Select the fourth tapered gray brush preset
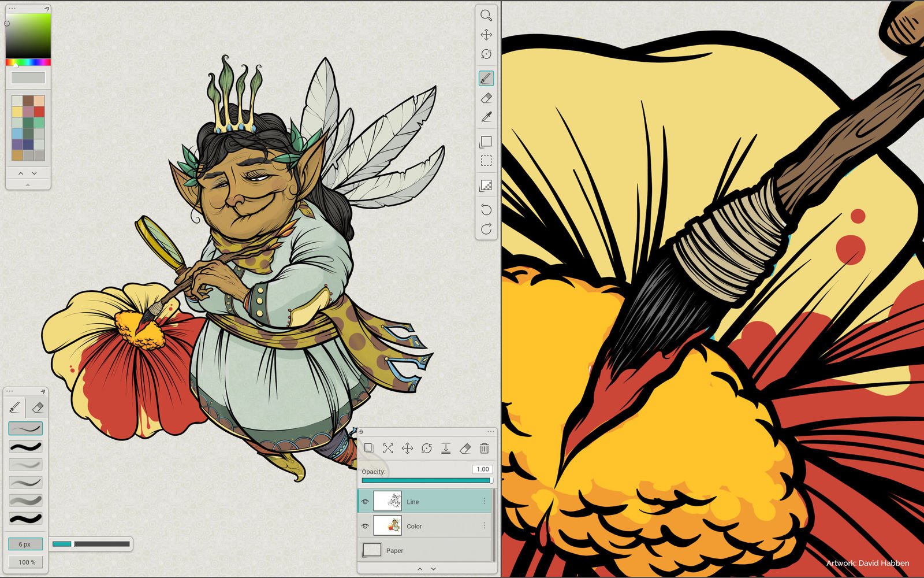The height and width of the screenshot is (578, 924). point(26,482)
